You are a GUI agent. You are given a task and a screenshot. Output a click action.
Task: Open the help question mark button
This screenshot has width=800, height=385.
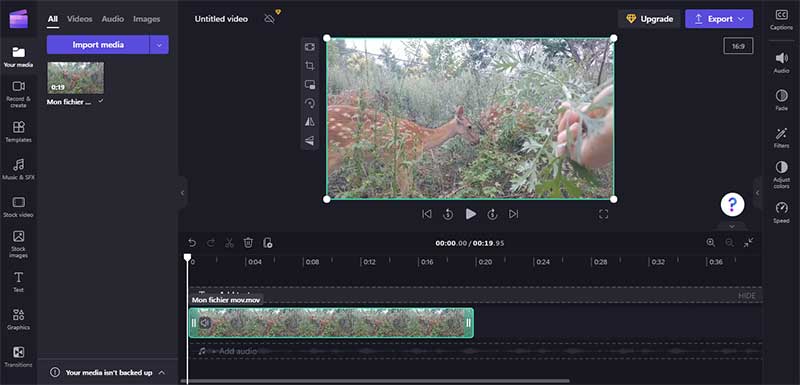(732, 205)
